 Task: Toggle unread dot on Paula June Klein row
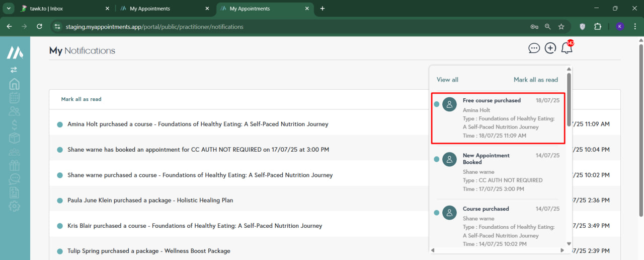coord(60,201)
